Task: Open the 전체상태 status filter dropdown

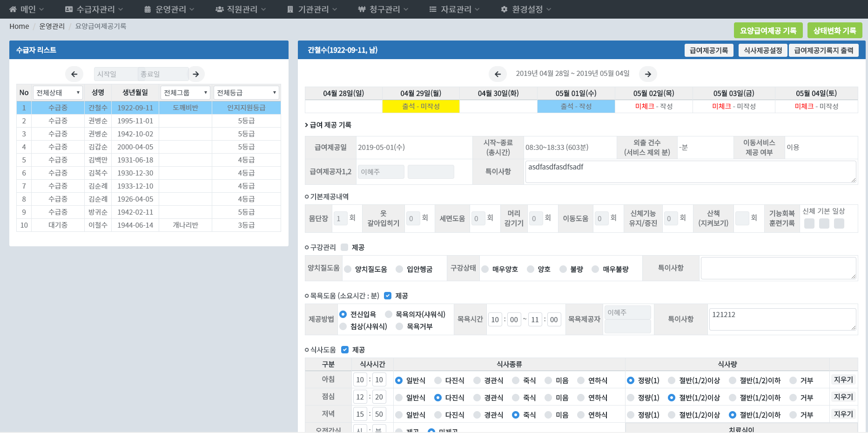Action: click(58, 93)
